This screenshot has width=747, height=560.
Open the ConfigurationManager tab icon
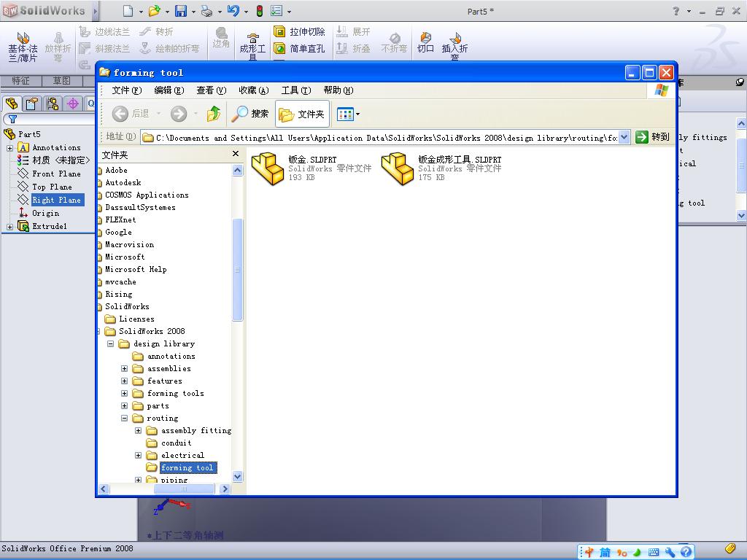[53, 104]
